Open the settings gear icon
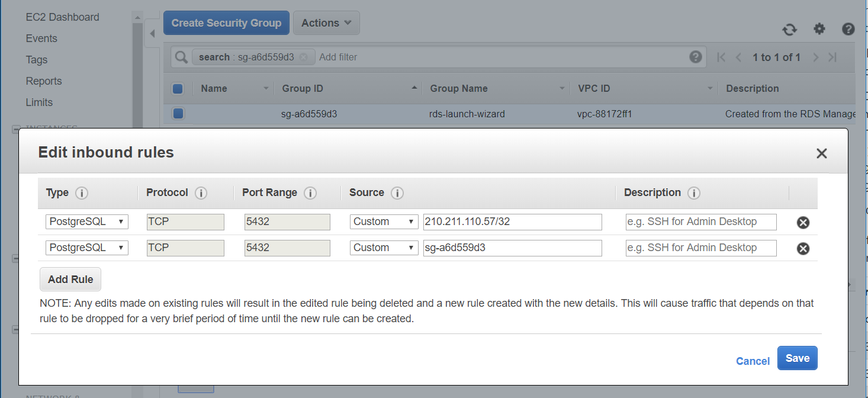The width and height of the screenshot is (868, 398). 819,29
